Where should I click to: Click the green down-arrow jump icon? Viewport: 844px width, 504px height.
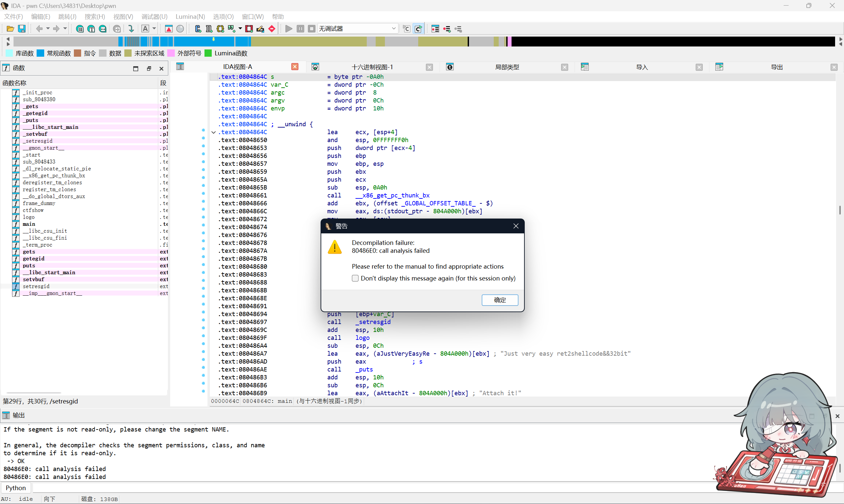[131, 29]
